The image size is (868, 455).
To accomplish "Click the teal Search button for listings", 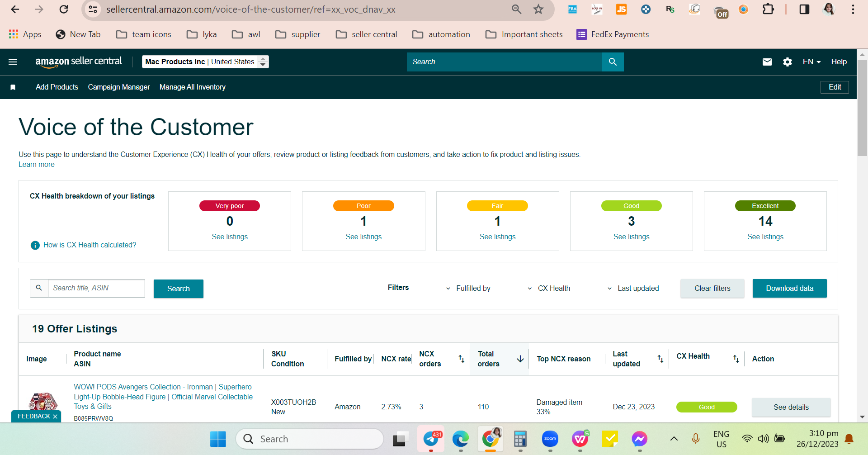I will (179, 289).
